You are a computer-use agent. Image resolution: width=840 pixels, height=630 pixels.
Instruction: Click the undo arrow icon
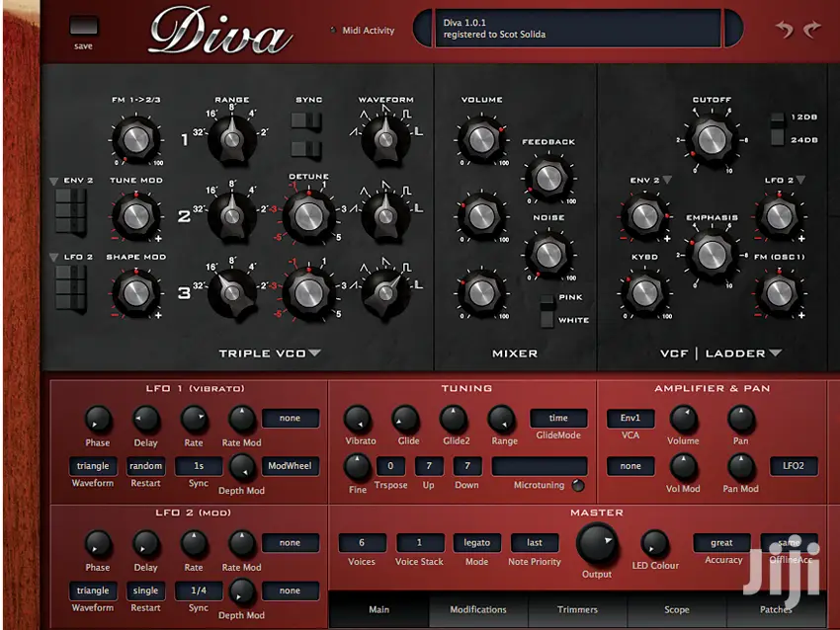(x=785, y=29)
